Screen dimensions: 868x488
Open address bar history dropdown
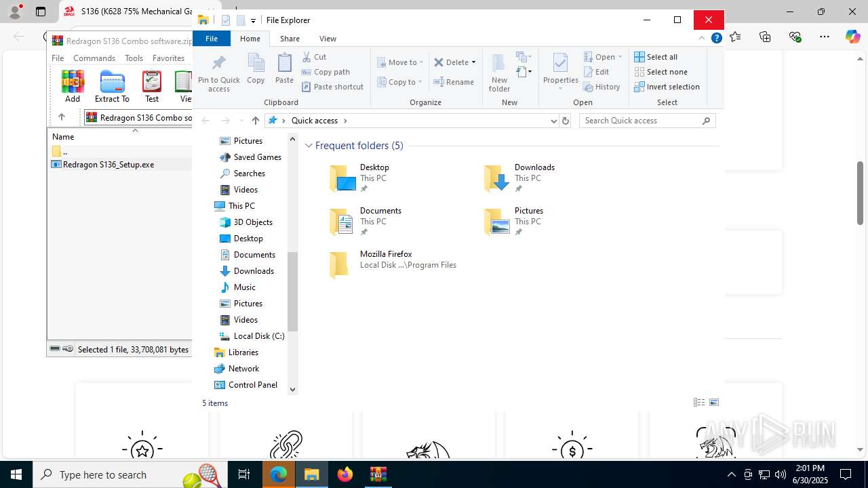coord(553,121)
